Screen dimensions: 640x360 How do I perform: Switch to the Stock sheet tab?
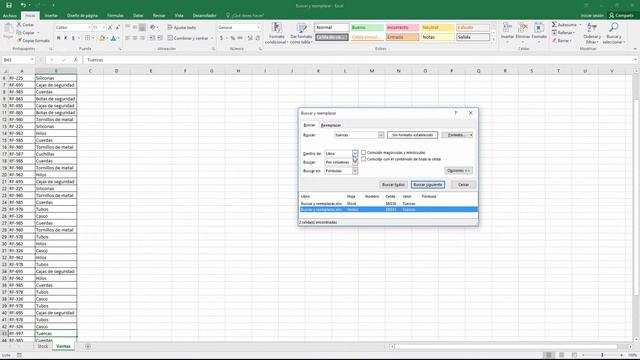(x=43, y=346)
